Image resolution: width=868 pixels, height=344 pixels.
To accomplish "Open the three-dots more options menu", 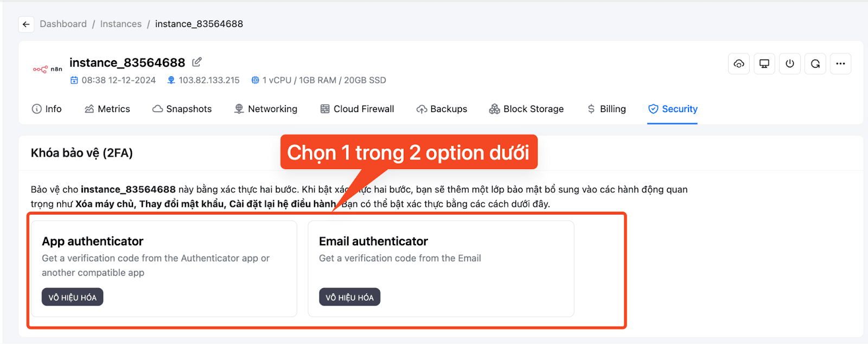I will [840, 64].
